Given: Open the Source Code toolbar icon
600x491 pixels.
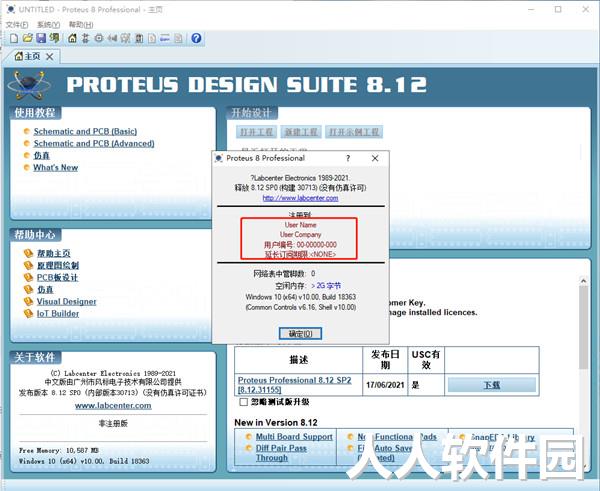Looking at the screenshot, I should click(x=165, y=38).
